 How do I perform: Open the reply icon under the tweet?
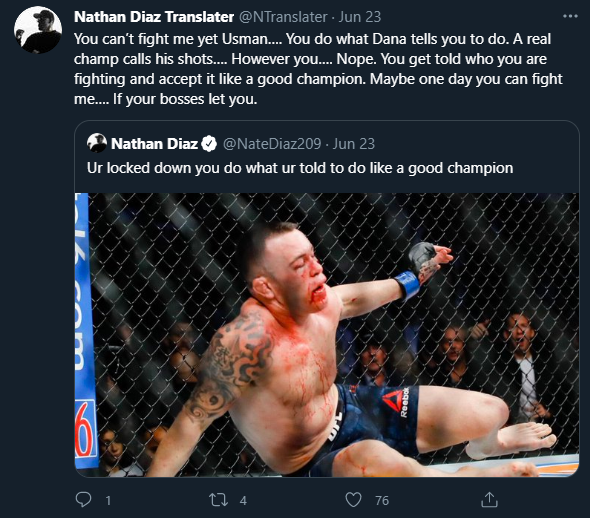point(83,500)
